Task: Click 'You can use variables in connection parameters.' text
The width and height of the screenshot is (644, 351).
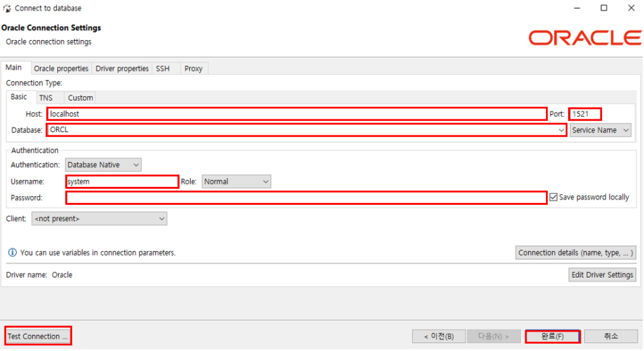Action: (x=98, y=253)
